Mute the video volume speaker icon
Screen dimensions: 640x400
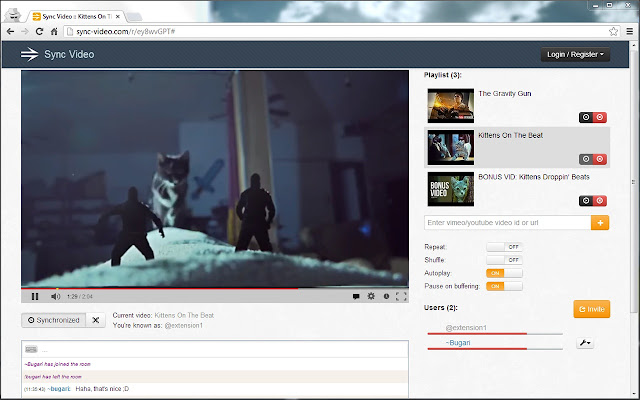pyautogui.click(x=56, y=297)
